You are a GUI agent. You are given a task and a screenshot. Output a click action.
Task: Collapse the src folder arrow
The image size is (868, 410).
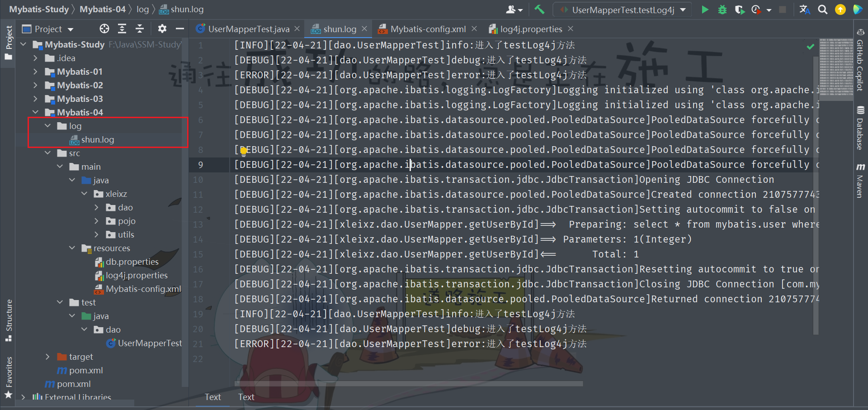(48, 153)
